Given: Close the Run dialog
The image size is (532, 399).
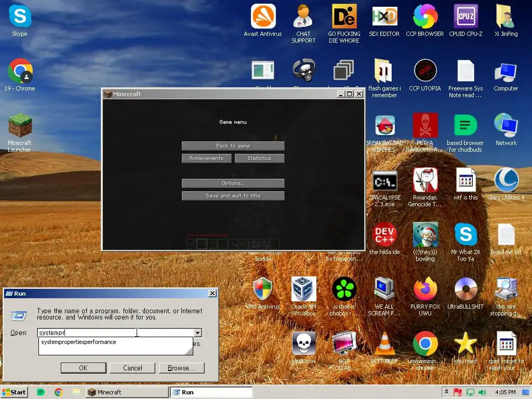Looking at the screenshot, I should tap(212, 293).
